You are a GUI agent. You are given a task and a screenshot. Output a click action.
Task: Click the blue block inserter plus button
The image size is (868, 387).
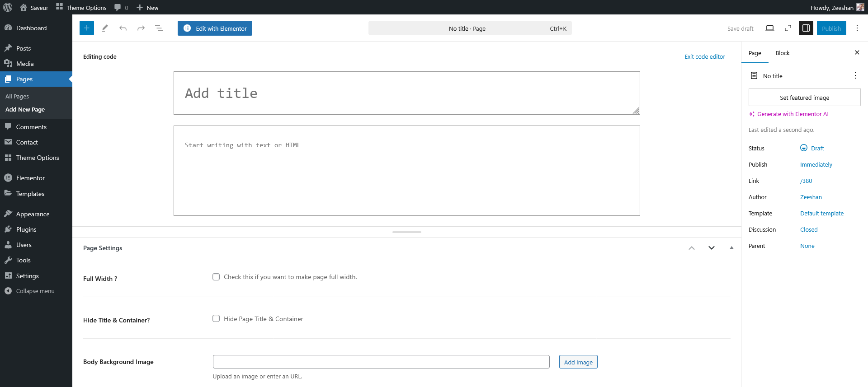pyautogui.click(x=87, y=28)
